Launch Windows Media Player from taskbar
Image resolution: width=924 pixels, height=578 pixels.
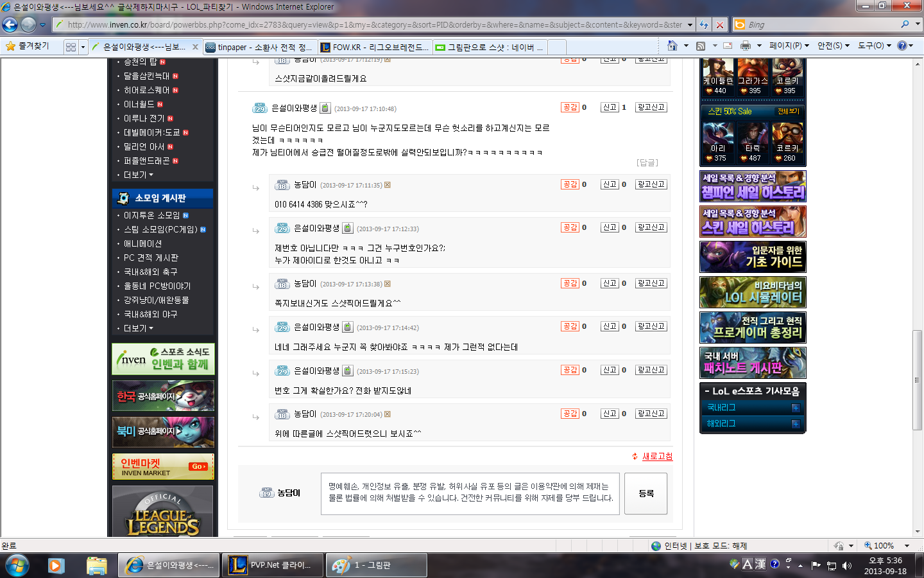[x=56, y=565]
